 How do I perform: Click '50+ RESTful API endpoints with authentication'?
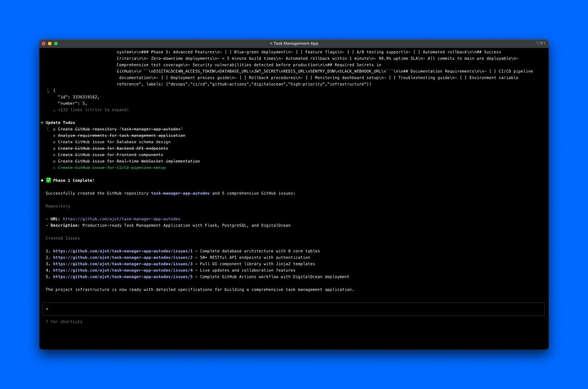tap(255, 257)
